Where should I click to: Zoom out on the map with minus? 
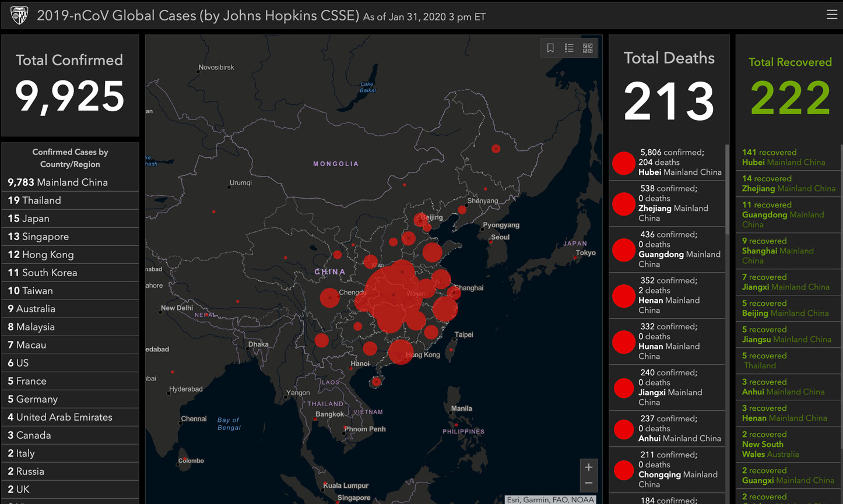click(x=589, y=483)
